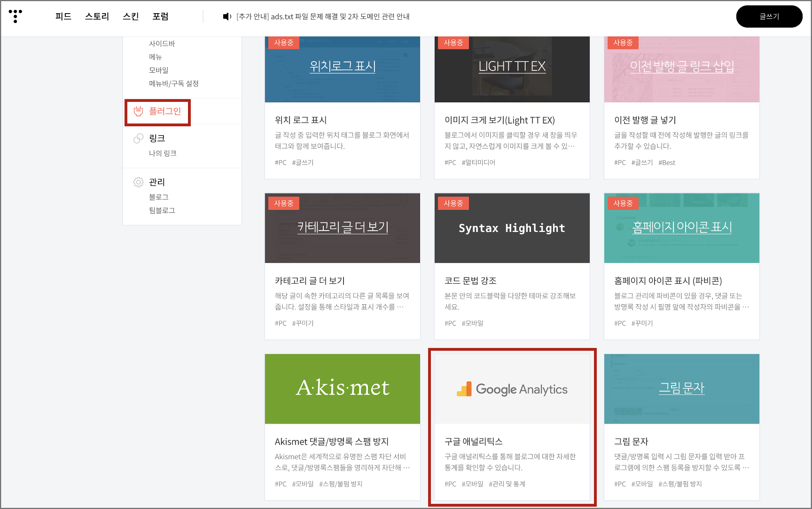Open the 스토리 menu
The width and height of the screenshot is (812, 509).
(x=97, y=16)
